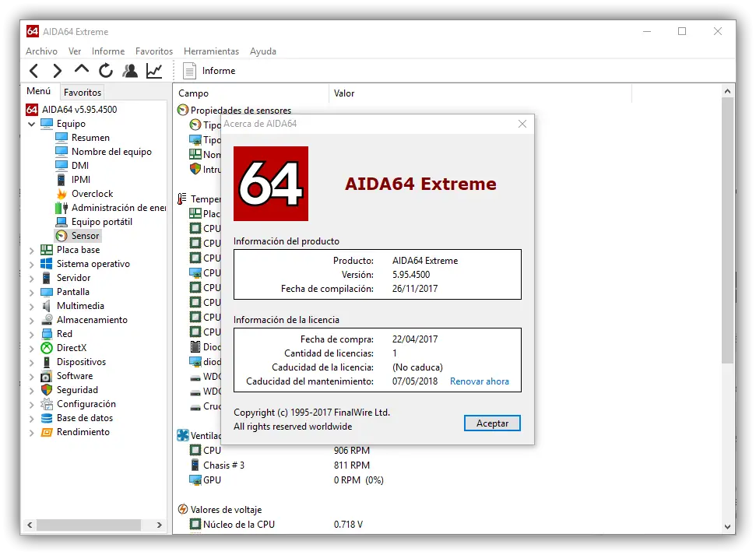Expand the Software tree node
The width and height of the screenshot is (756, 555).
tap(32, 376)
